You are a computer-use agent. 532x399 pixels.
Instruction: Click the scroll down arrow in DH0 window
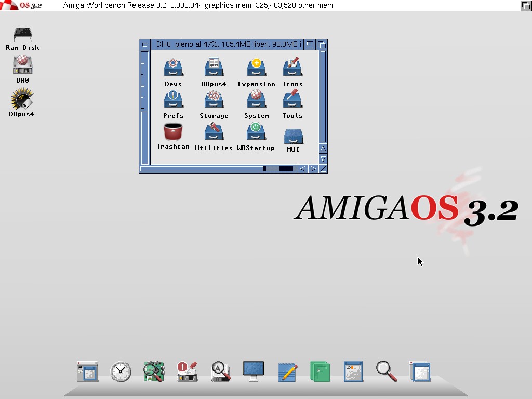(x=323, y=159)
